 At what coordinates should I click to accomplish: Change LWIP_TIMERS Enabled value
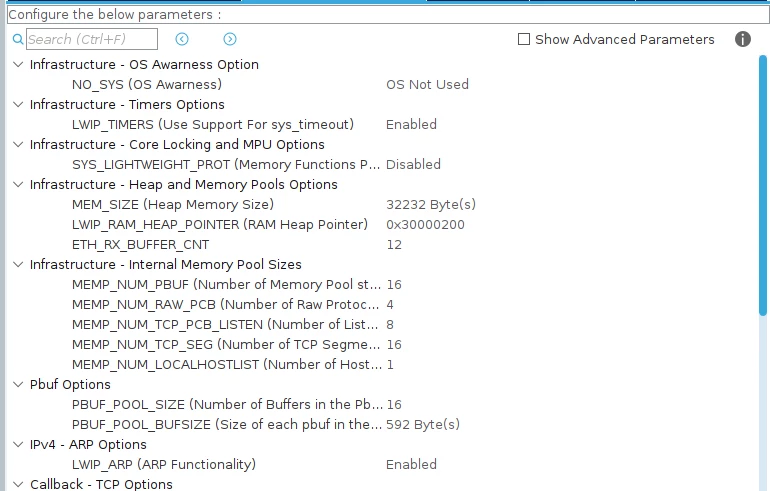click(411, 125)
